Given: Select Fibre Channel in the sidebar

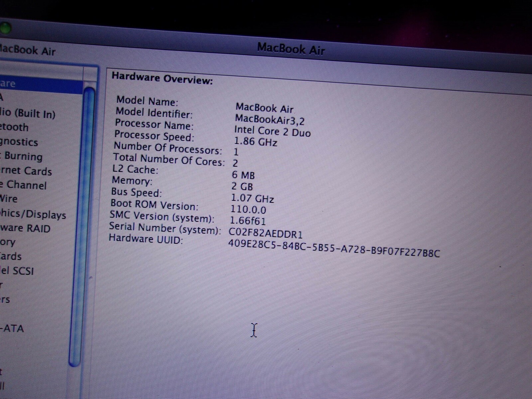Looking at the screenshot, I should (23, 185).
